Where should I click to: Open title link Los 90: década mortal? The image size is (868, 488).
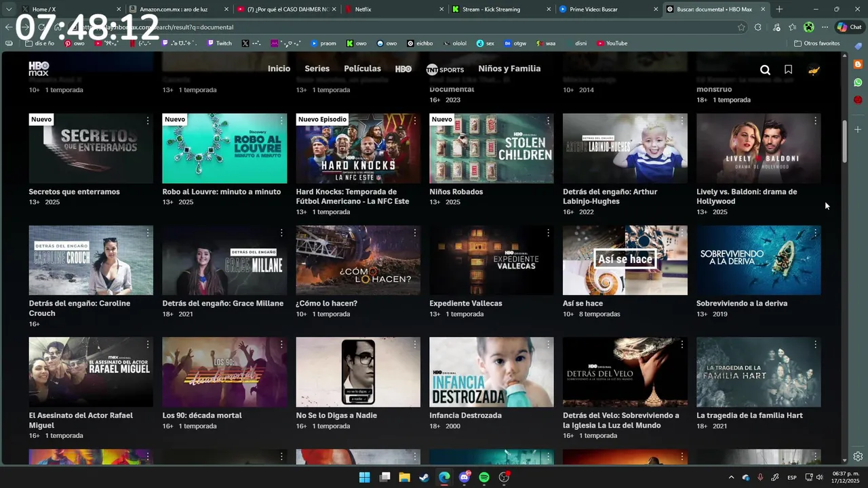[202, 415]
